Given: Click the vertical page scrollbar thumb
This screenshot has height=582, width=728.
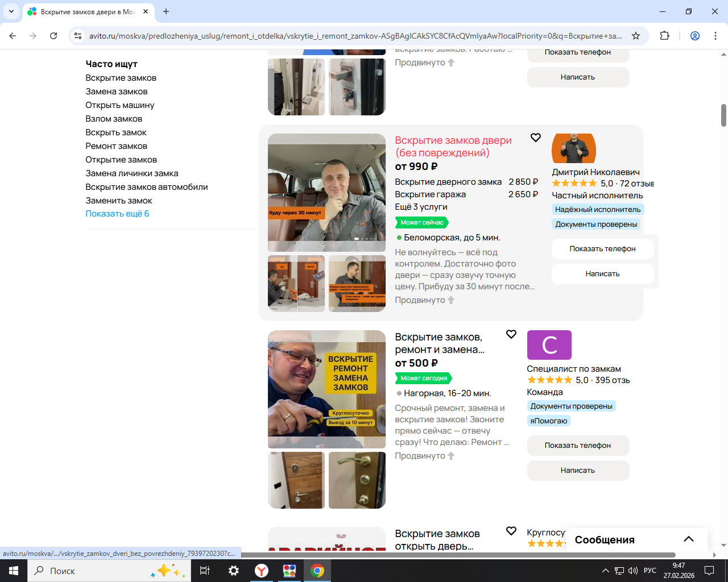Looking at the screenshot, I should (723, 115).
